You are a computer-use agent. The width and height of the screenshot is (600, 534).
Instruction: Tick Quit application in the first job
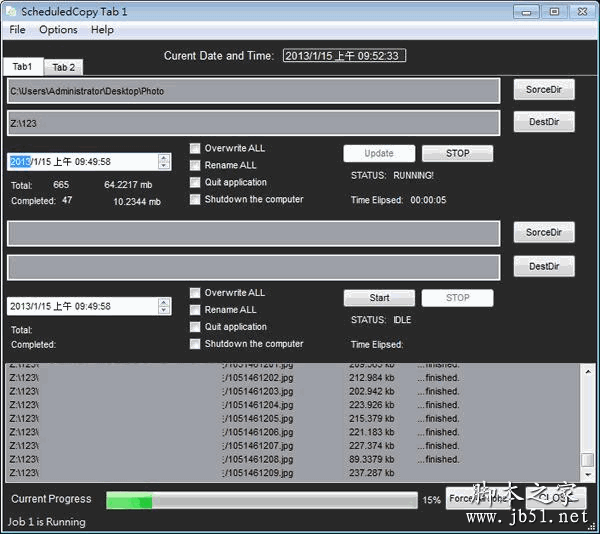(x=195, y=182)
